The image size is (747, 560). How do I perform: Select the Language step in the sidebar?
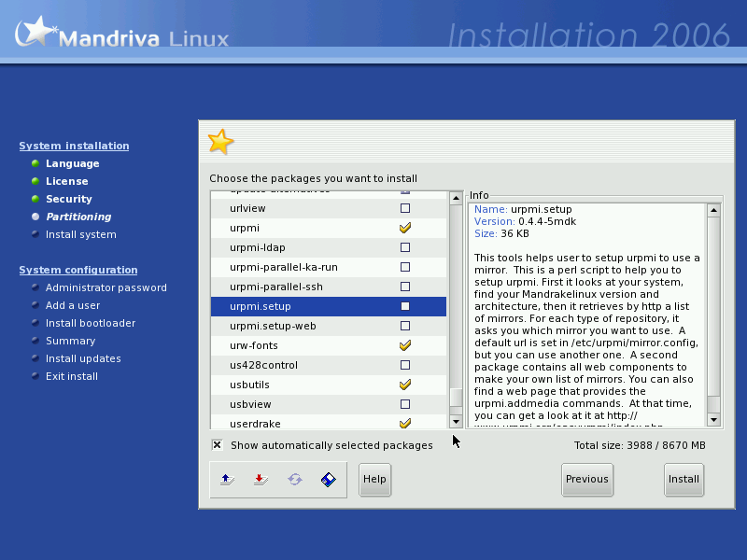click(x=73, y=163)
